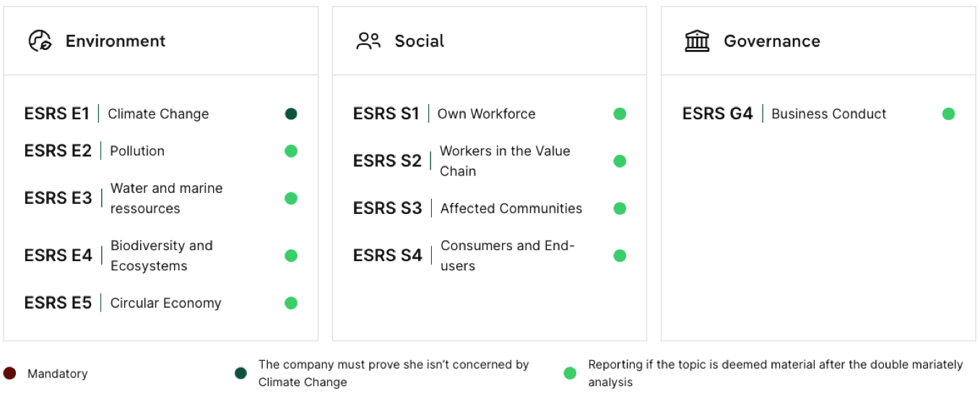Click the Social panel heading
The image size is (980, 399).
[420, 41]
